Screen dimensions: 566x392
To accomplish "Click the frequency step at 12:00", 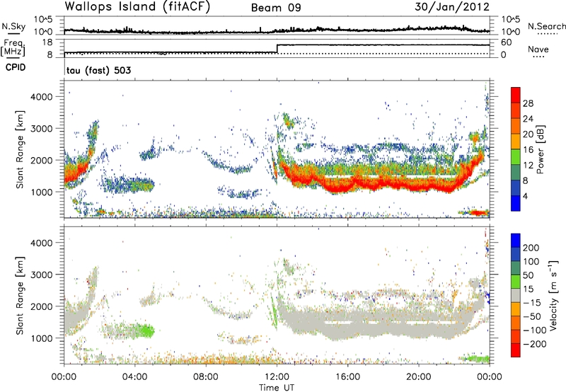I will pos(277,49).
